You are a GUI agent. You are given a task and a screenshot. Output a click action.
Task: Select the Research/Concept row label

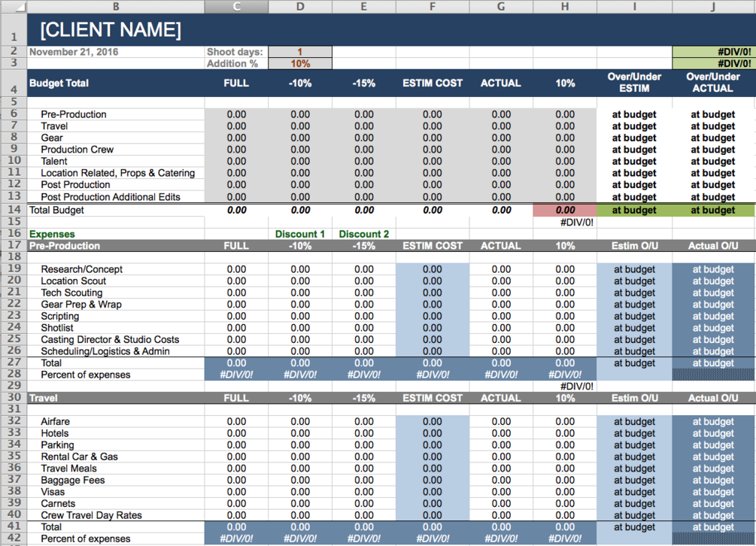pyautogui.click(x=81, y=269)
